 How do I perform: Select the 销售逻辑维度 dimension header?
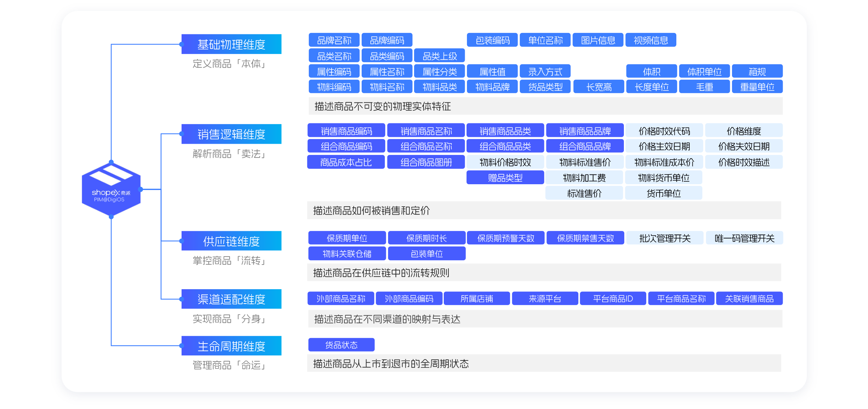(x=231, y=134)
